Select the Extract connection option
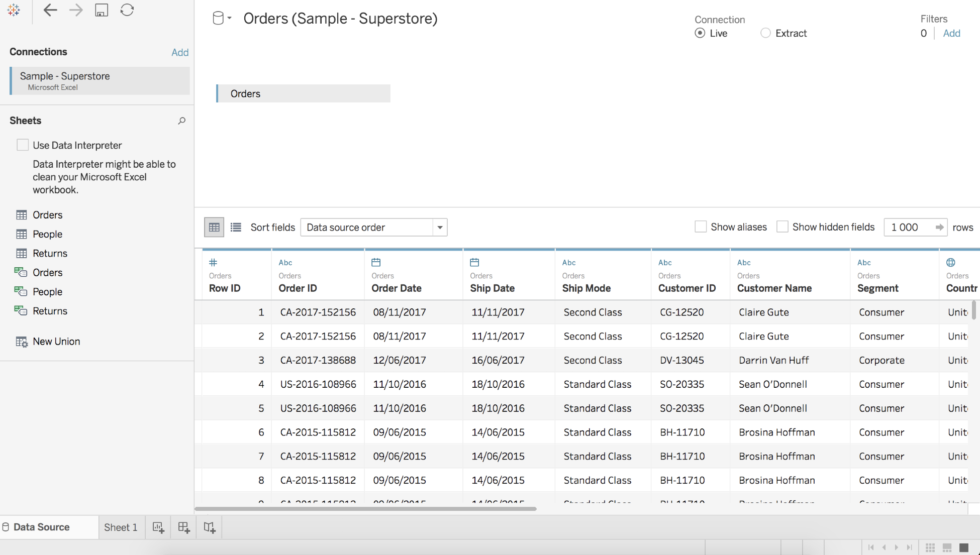 click(x=765, y=33)
